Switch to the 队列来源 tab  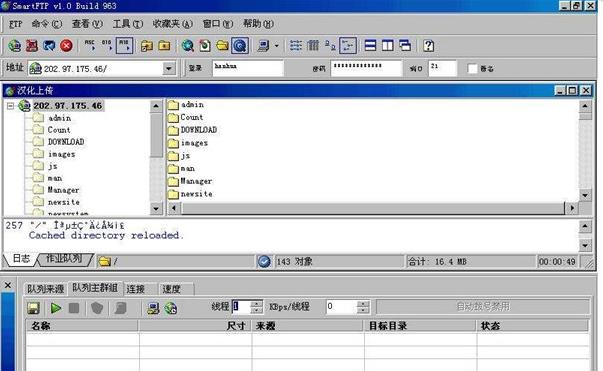[45, 289]
